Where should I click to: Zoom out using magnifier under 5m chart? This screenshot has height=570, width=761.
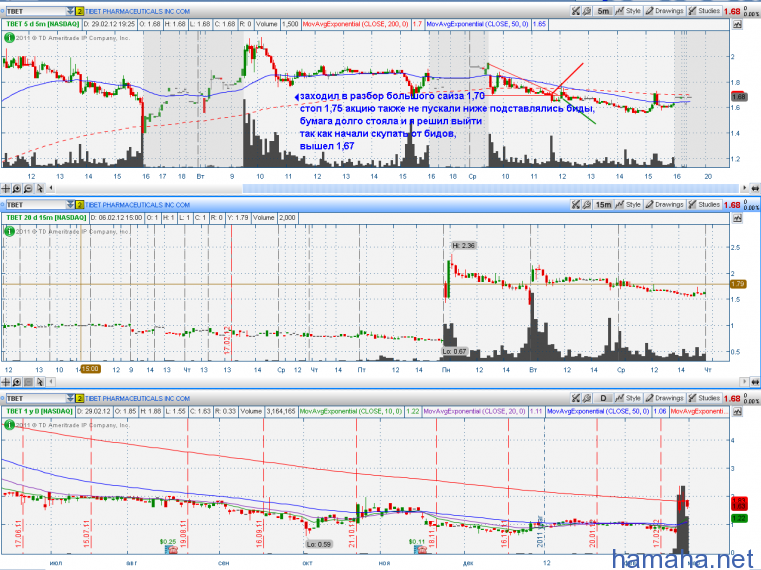(28, 188)
